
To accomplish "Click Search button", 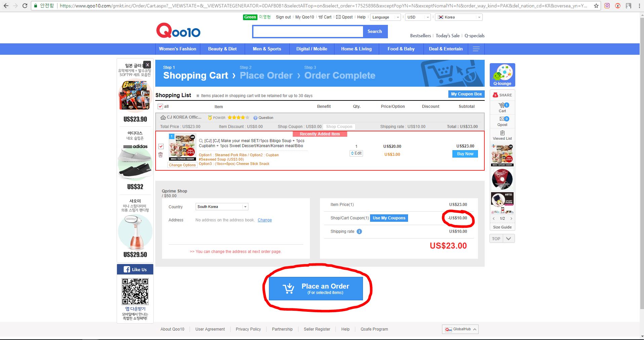I will [x=375, y=31].
